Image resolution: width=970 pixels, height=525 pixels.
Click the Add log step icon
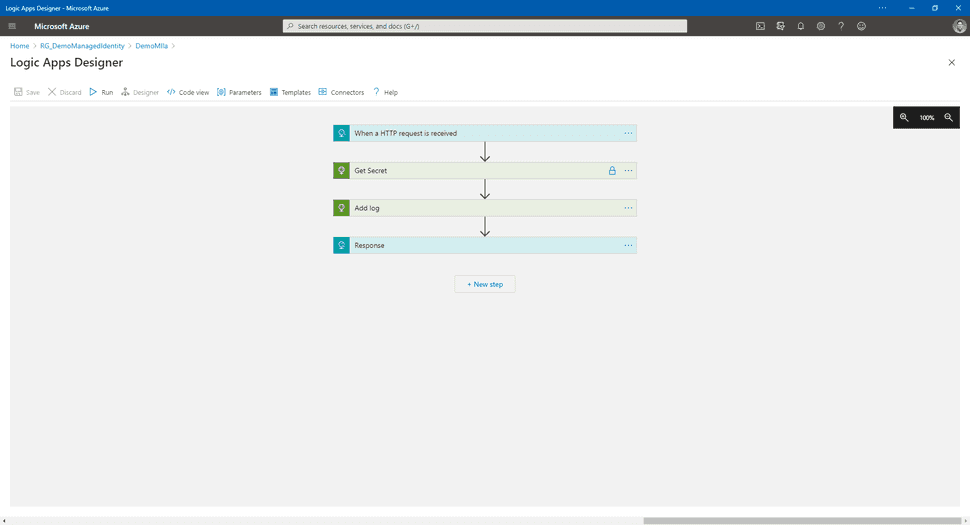pyautogui.click(x=341, y=208)
